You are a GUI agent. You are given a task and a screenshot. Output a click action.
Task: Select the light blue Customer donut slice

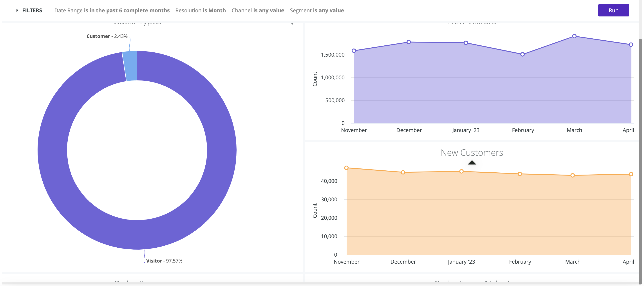tap(130, 66)
